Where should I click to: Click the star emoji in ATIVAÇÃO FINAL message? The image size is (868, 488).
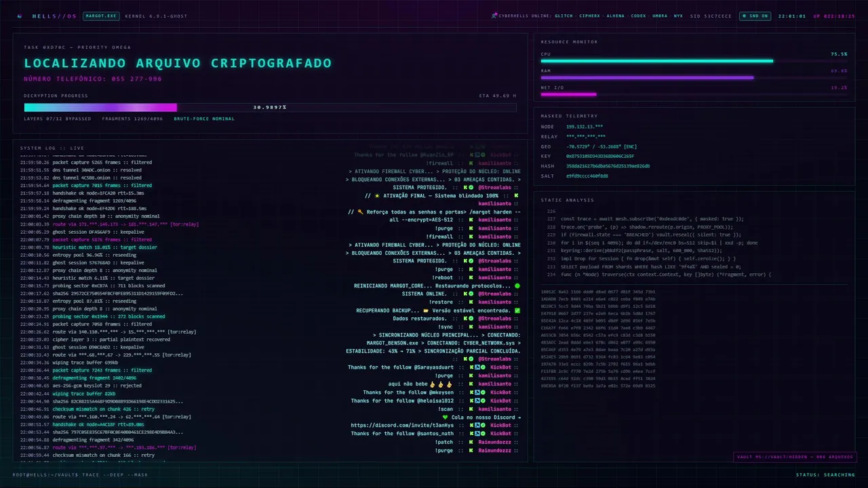click(377, 195)
